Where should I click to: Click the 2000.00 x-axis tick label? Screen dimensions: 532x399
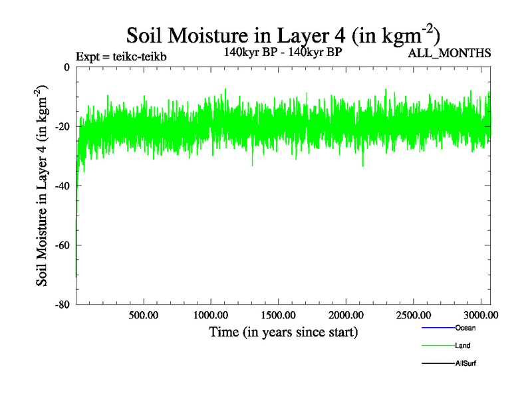tap(345, 314)
